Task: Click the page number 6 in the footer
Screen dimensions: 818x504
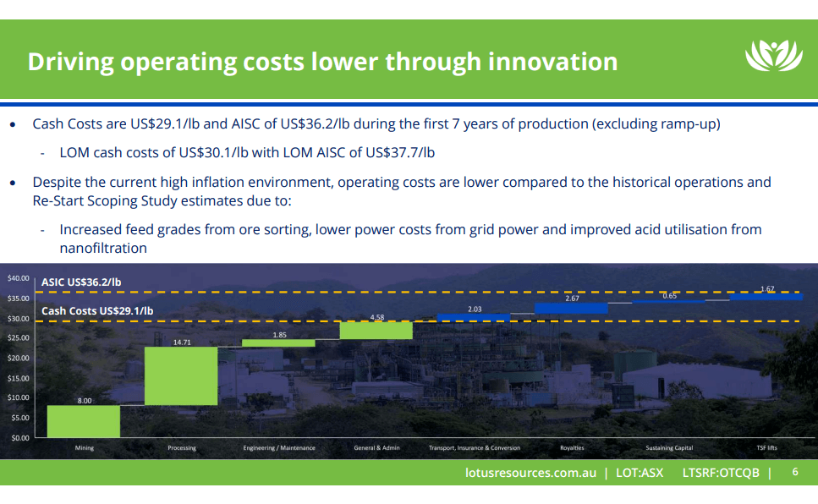Action: click(x=793, y=474)
